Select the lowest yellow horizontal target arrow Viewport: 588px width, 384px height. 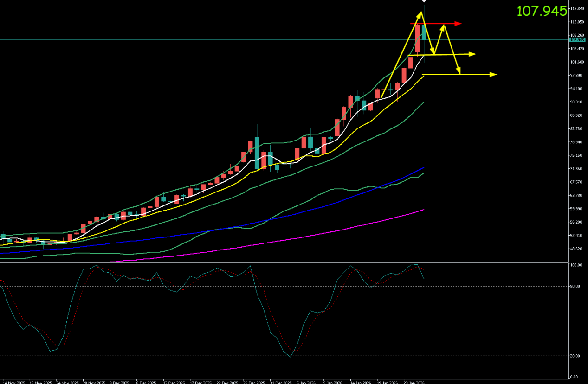tap(459, 74)
